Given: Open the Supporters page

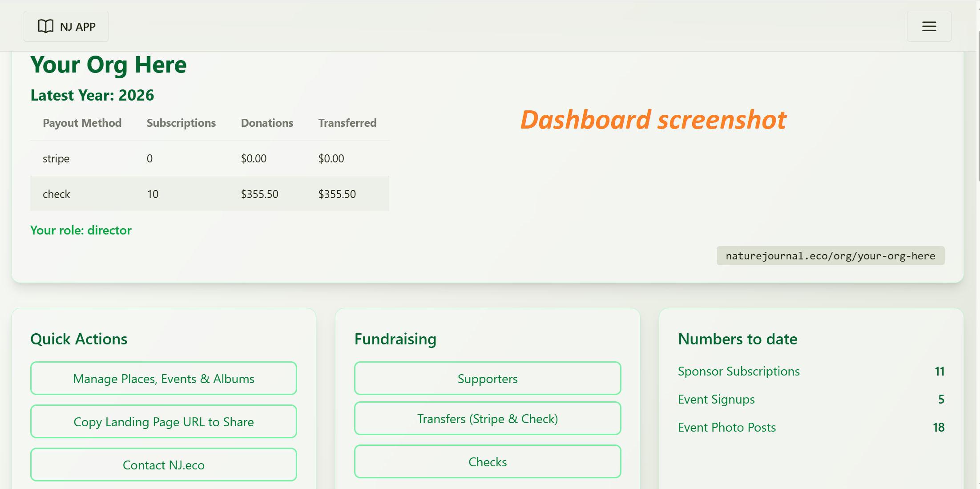Looking at the screenshot, I should 487,378.
